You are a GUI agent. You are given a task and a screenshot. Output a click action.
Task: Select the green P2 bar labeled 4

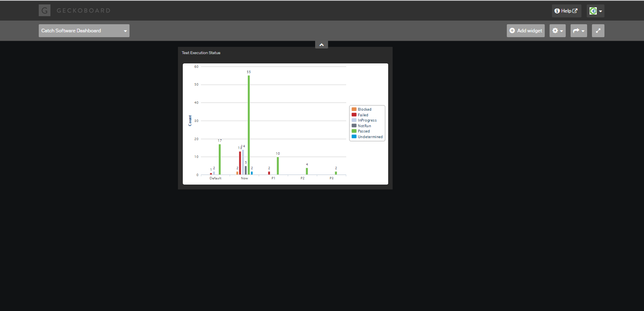coord(307,171)
